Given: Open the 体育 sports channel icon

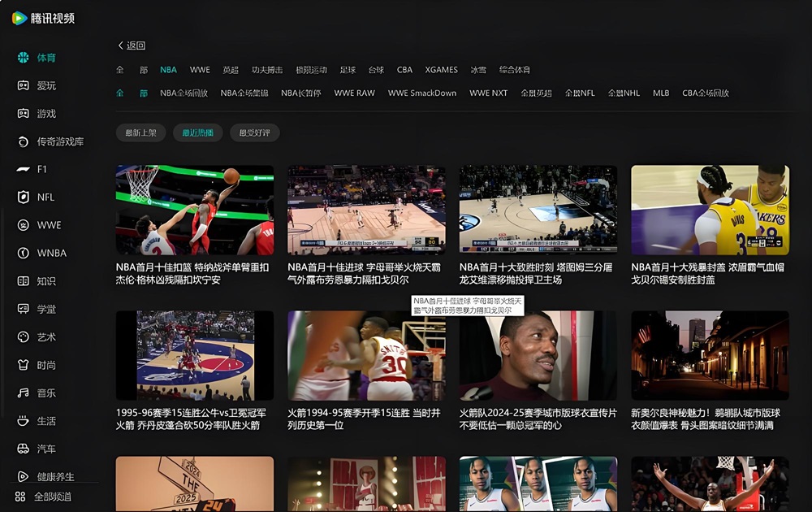Looking at the screenshot, I should pos(24,58).
